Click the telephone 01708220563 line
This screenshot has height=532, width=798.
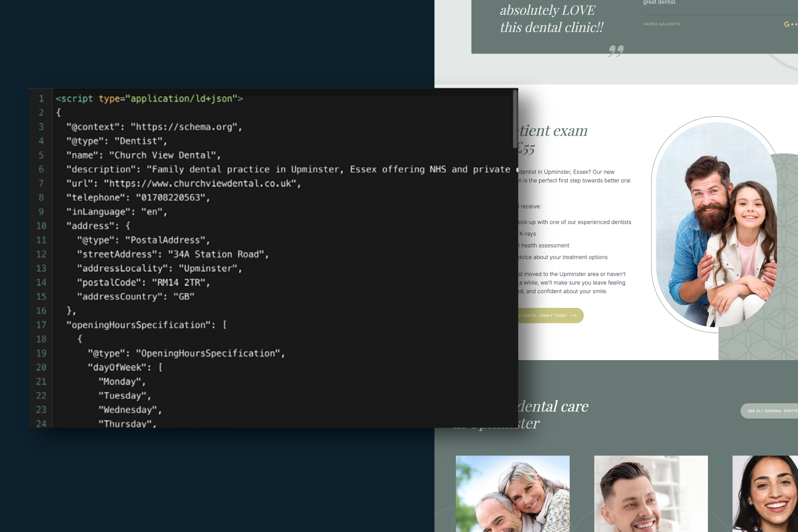click(138, 197)
